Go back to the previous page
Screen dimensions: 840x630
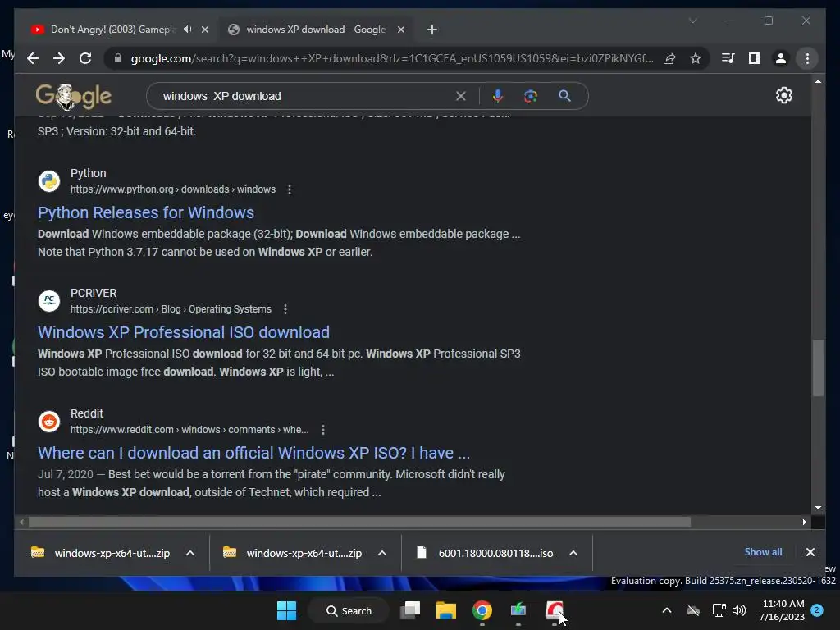33,58
